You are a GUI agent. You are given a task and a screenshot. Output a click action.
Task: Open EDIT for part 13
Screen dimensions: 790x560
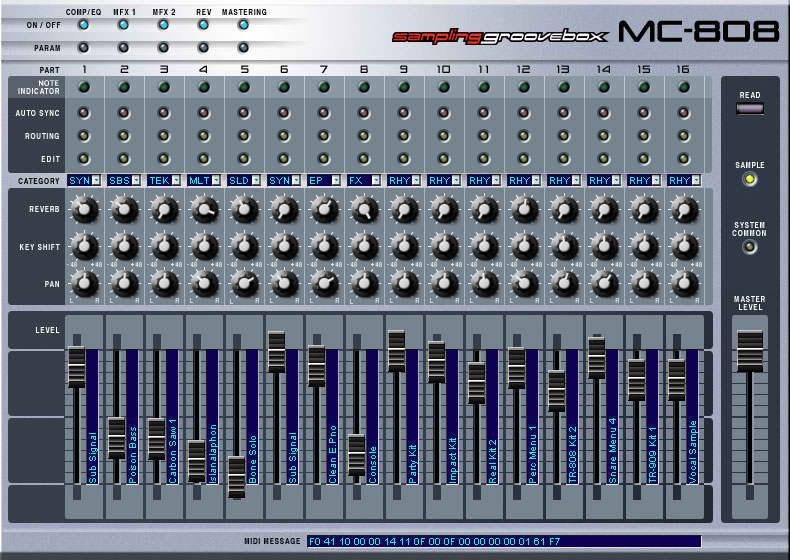click(564, 159)
